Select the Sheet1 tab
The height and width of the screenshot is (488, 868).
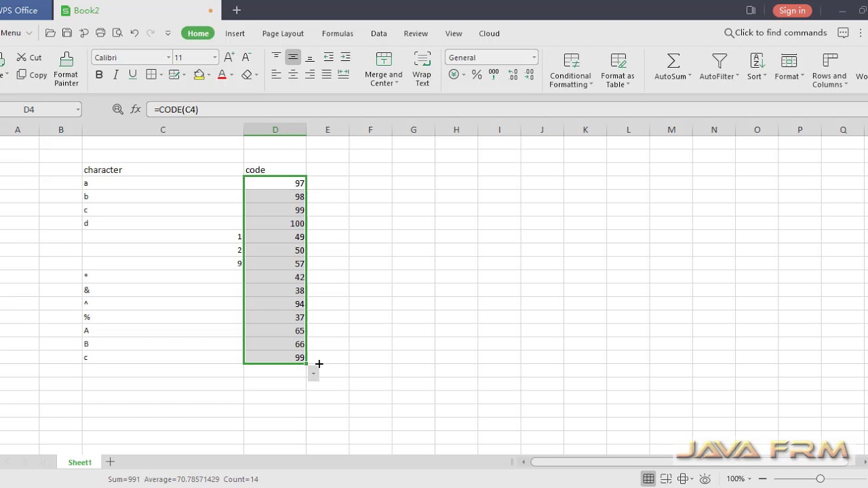79,462
